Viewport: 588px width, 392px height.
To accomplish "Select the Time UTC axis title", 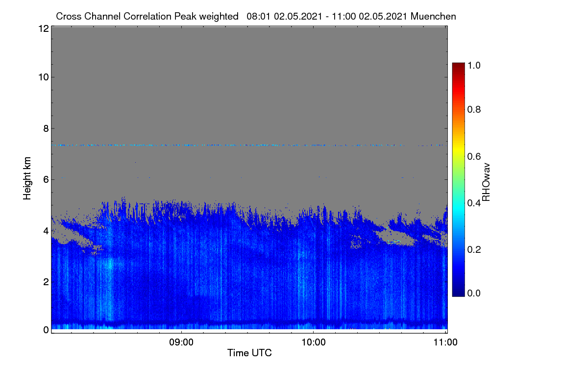I will pos(249,353).
